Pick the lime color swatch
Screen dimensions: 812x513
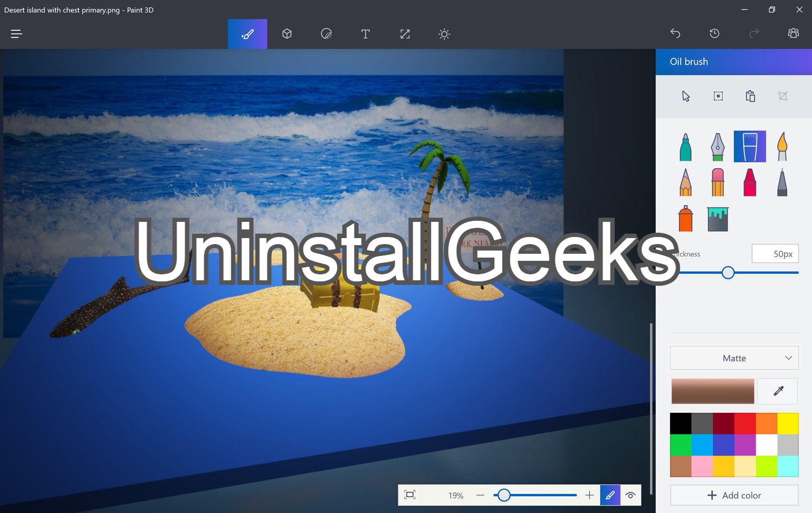click(x=767, y=466)
